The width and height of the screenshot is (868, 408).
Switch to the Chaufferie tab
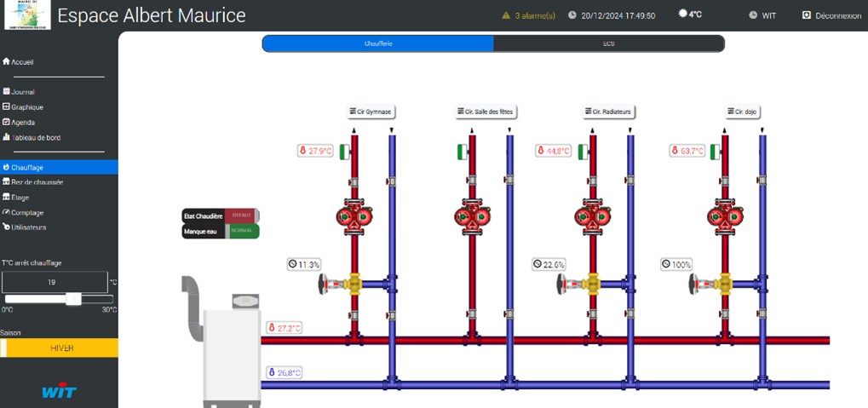pos(378,43)
